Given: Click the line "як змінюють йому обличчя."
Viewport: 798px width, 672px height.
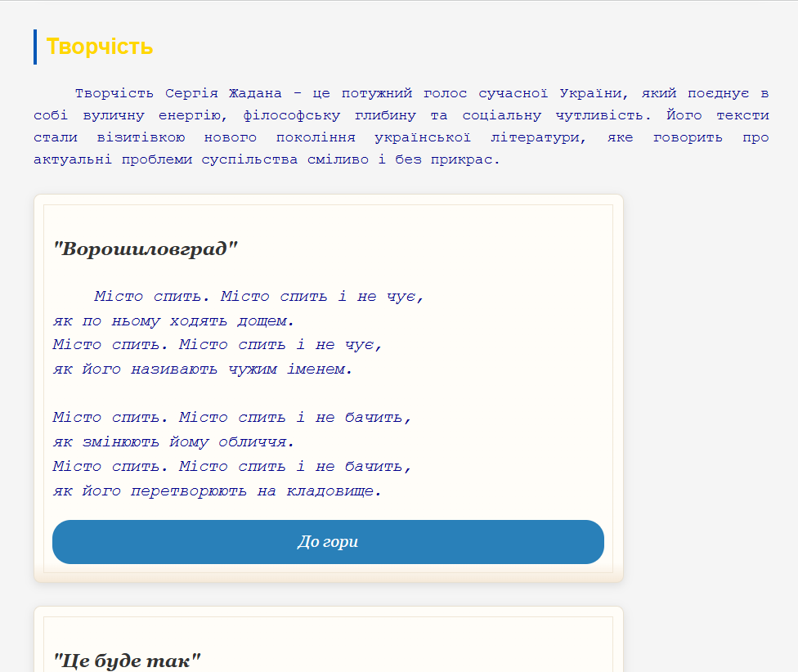Looking at the screenshot, I should point(173,441).
